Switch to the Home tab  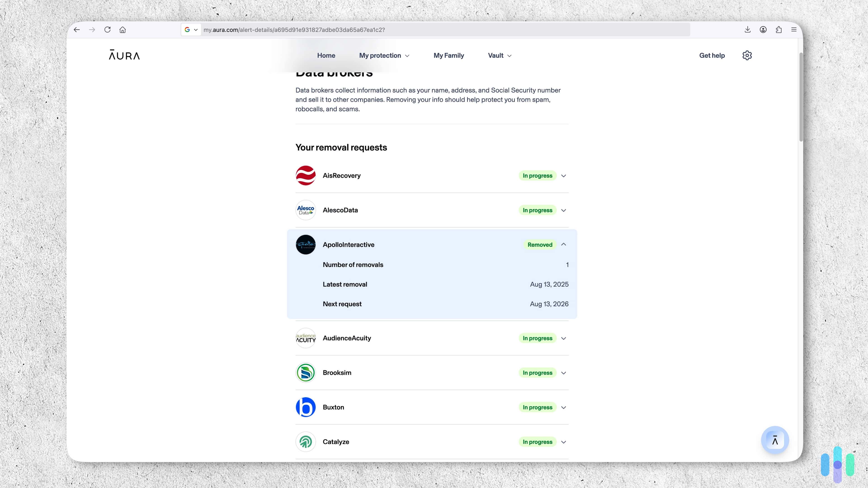[326, 55]
